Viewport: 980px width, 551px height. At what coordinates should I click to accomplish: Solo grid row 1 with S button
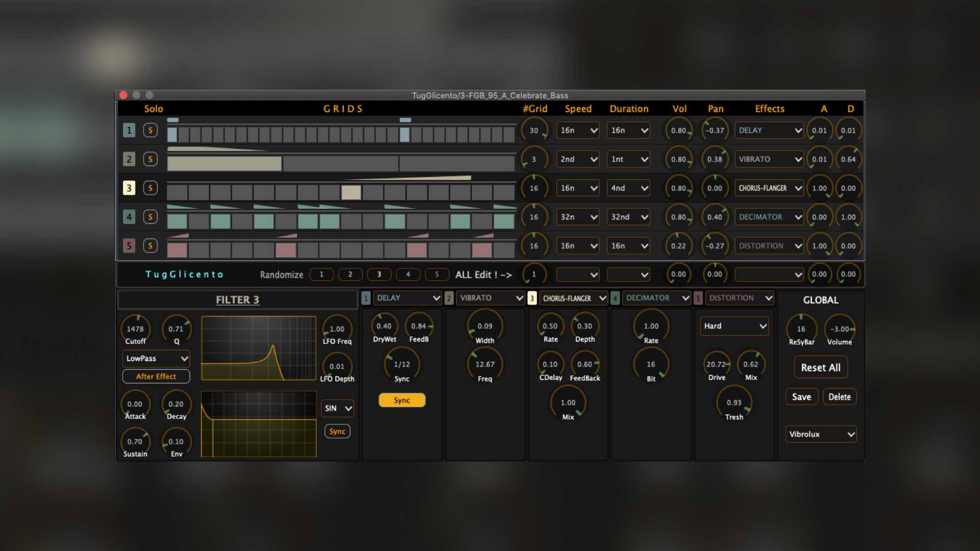point(150,130)
